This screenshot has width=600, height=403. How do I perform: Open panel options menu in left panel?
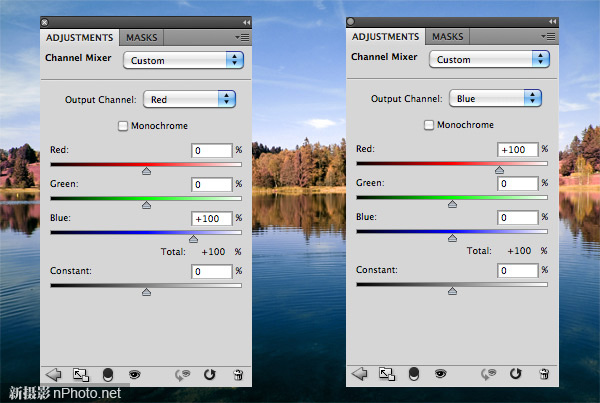(x=242, y=38)
